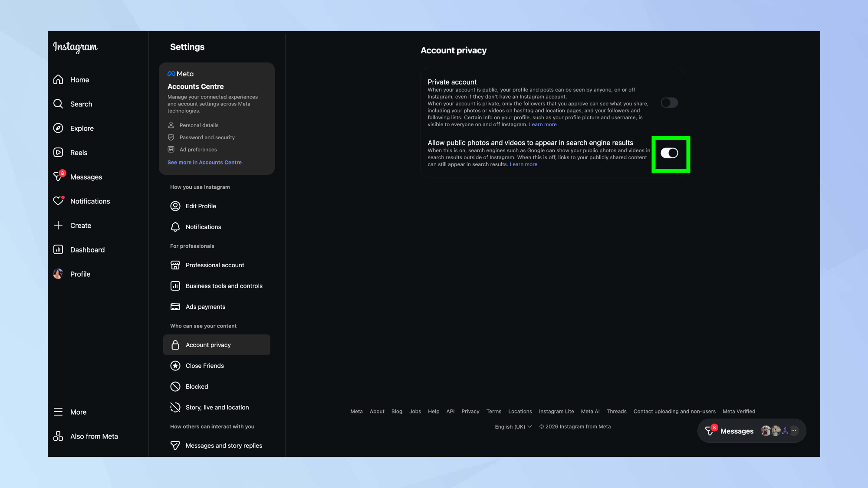The width and height of the screenshot is (868, 488).
Task: Click See more in Accounts Centre link
Action: point(204,163)
